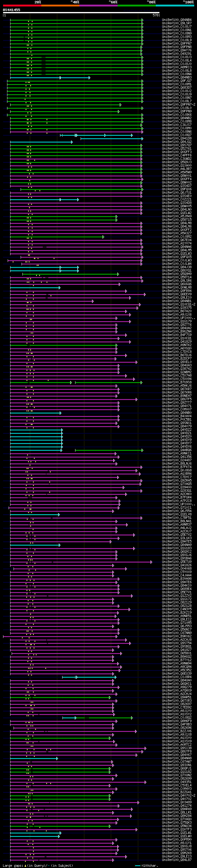Viewport: 197px width, 868px height.
Task: Click hit label UniRef100_B4F7S9
Action: 177,335
